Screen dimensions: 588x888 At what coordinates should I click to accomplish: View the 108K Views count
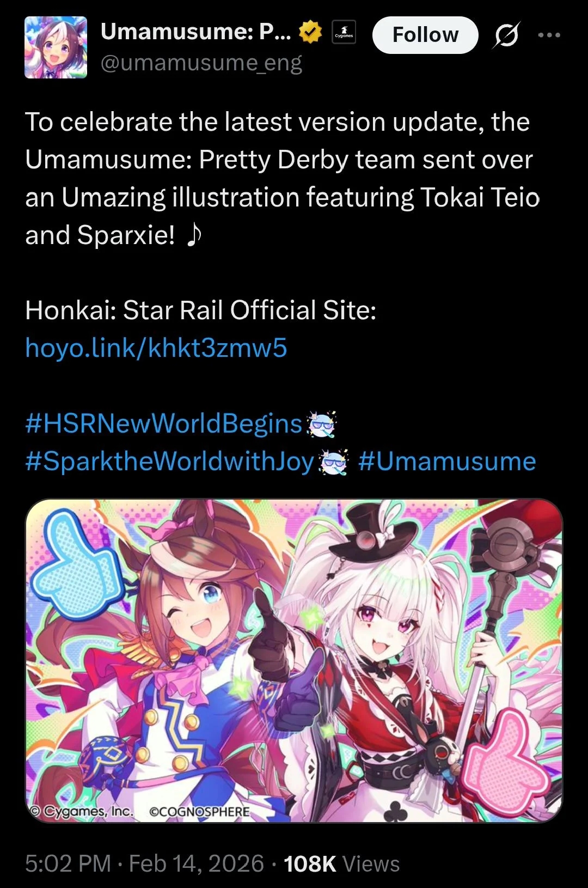tap(341, 863)
